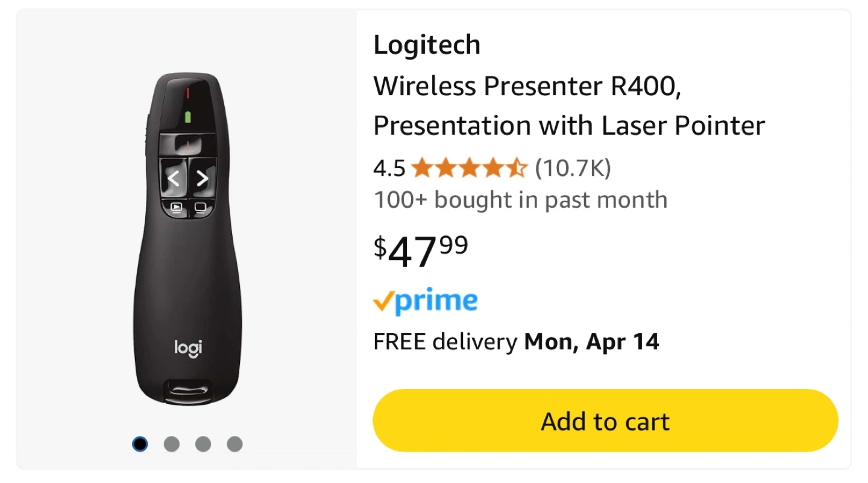This screenshot has width=868, height=483.
Task: Click the blank screen key on the presenter
Action: click(x=200, y=208)
